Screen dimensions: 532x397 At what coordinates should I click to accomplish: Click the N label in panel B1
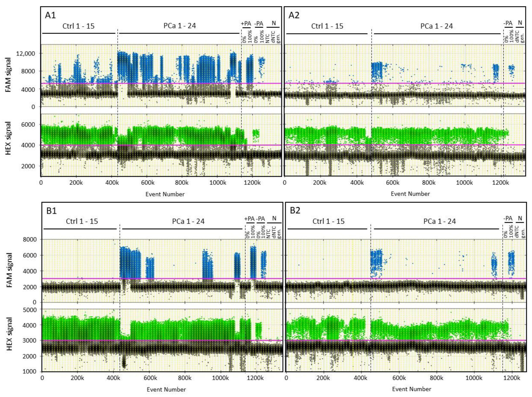pyautogui.click(x=274, y=218)
